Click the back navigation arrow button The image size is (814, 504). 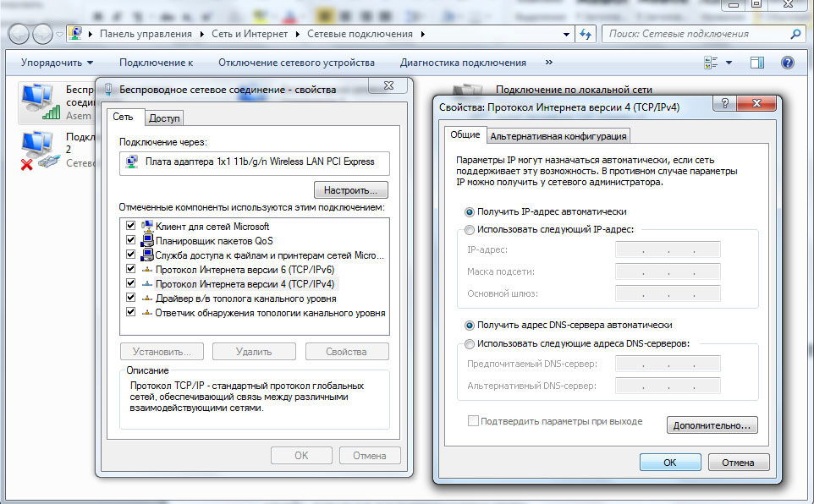tap(19, 34)
